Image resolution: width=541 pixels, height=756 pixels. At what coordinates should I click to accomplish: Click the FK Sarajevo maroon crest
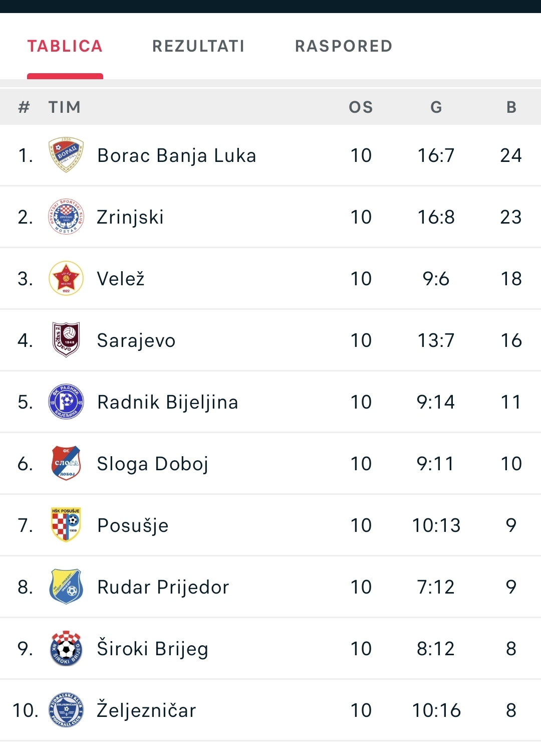[66, 340]
